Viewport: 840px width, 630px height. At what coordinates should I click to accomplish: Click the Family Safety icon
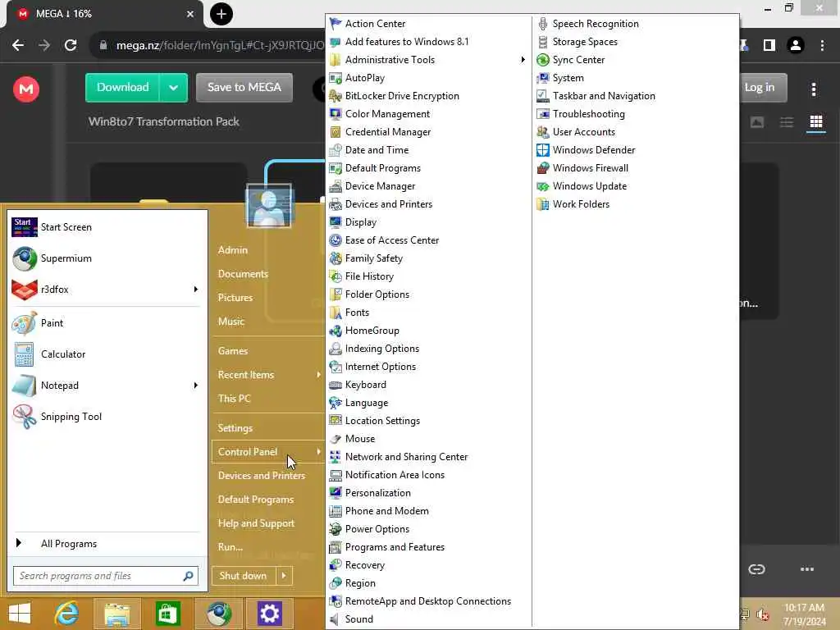[x=336, y=258]
